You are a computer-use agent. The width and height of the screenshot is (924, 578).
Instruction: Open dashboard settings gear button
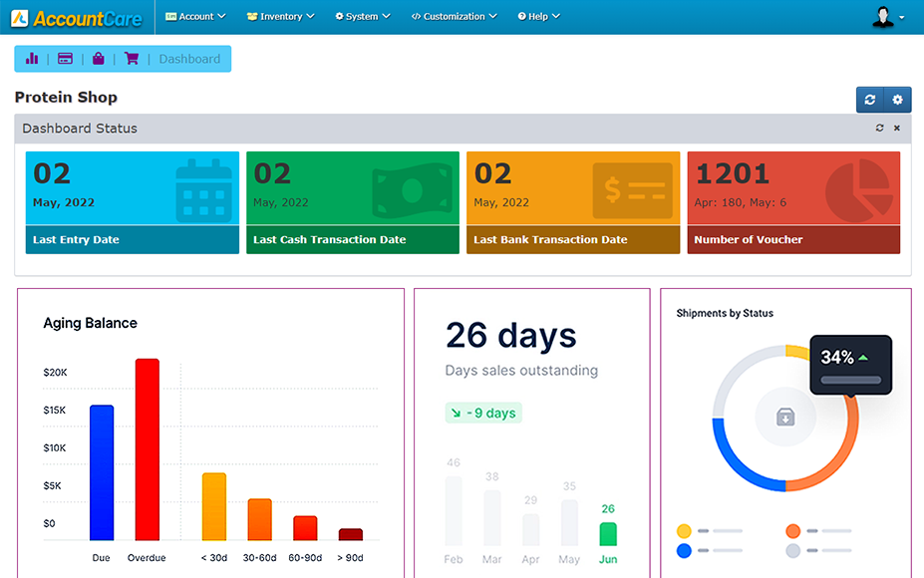tap(897, 100)
